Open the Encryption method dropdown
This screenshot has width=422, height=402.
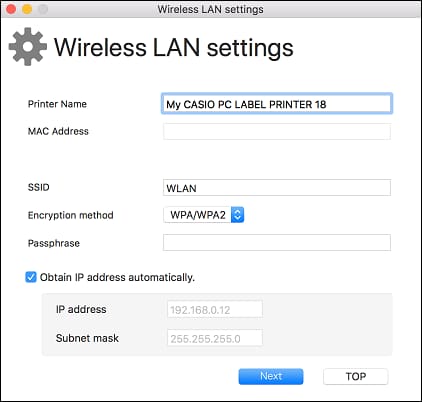click(x=204, y=215)
